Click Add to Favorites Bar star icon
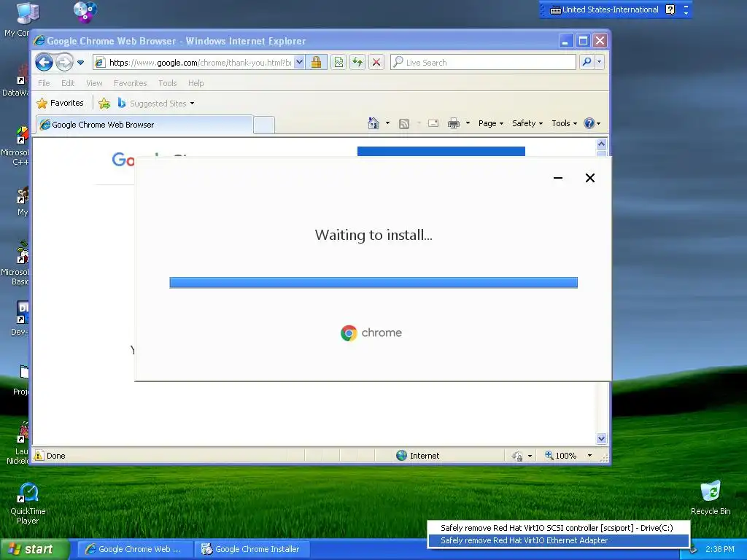Image resolution: width=747 pixels, height=560 pixels. (104, 103)
